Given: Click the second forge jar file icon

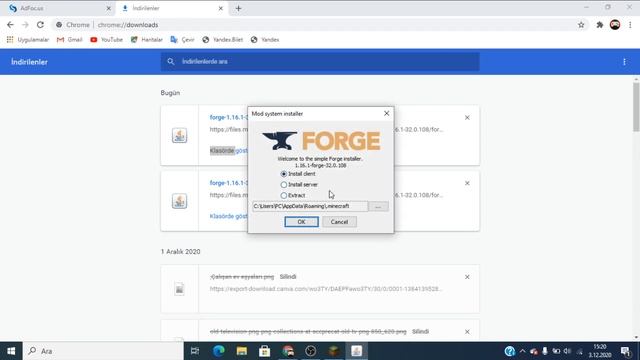Looking at the screenshot, I should [179, 201].
